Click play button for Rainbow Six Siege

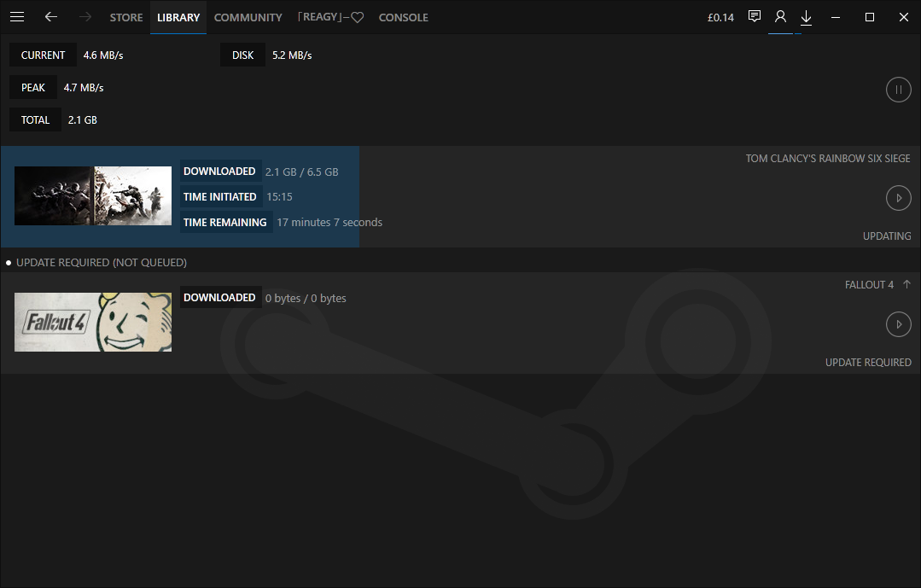[898, 198]
